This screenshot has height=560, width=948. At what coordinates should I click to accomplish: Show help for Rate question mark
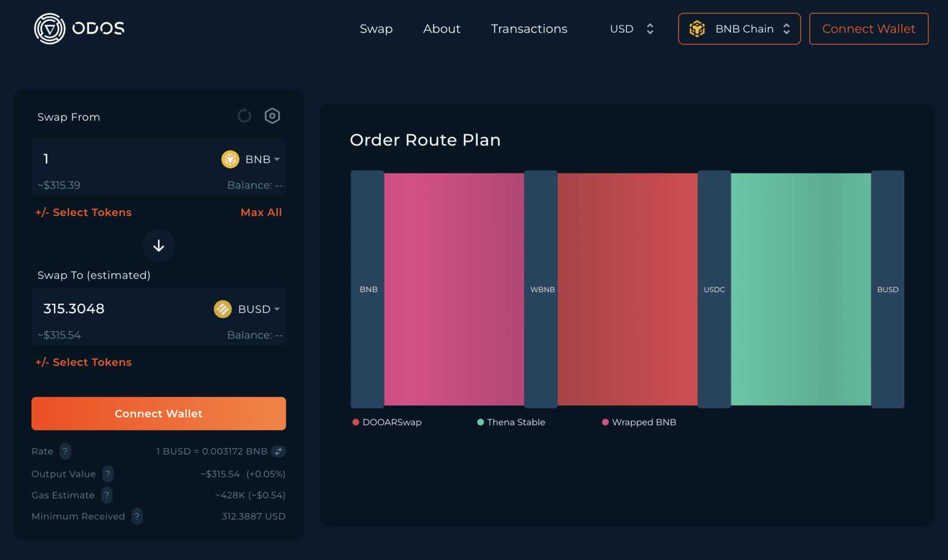[x=66, y=452]
